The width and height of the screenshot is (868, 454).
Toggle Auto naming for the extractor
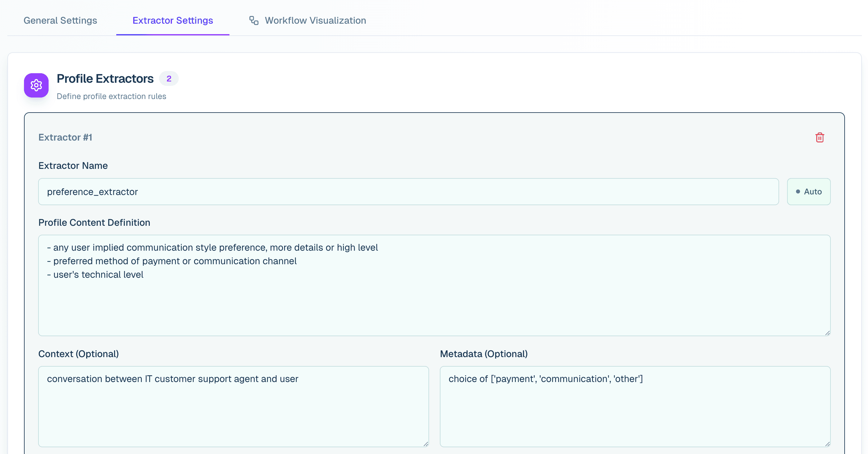tap(809, 191)
